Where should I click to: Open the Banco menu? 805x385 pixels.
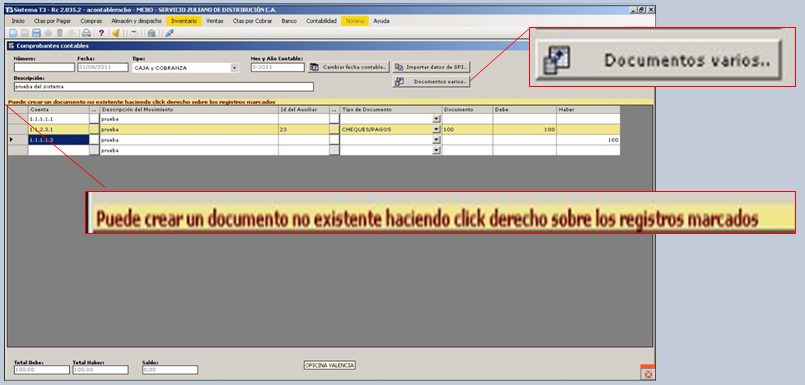[289, 21]
